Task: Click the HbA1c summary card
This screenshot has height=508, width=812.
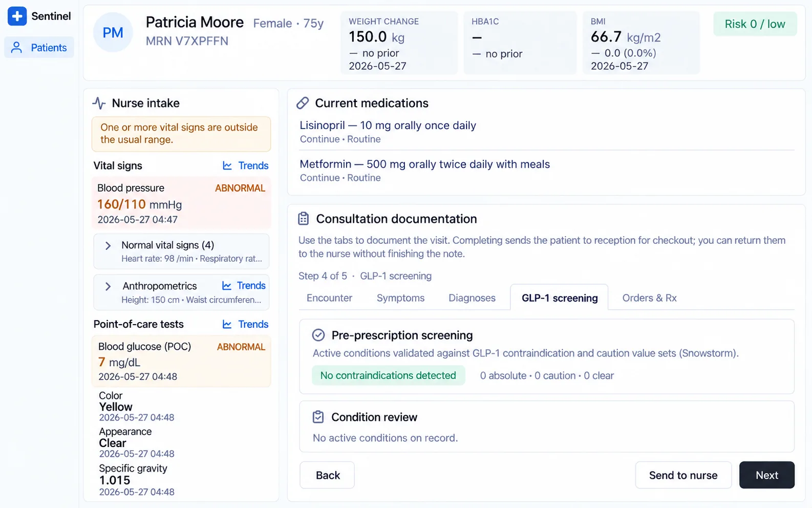Action: (520, 43)
